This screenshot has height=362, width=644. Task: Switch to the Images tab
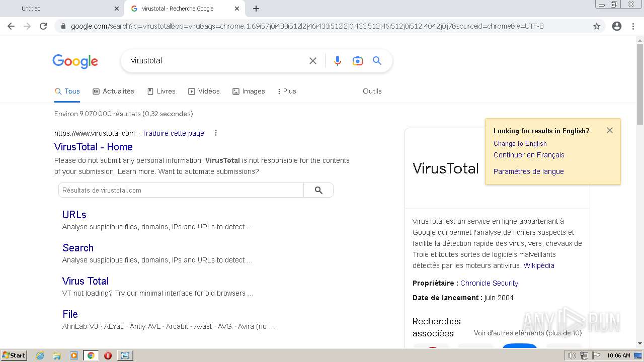coord(249,91)
